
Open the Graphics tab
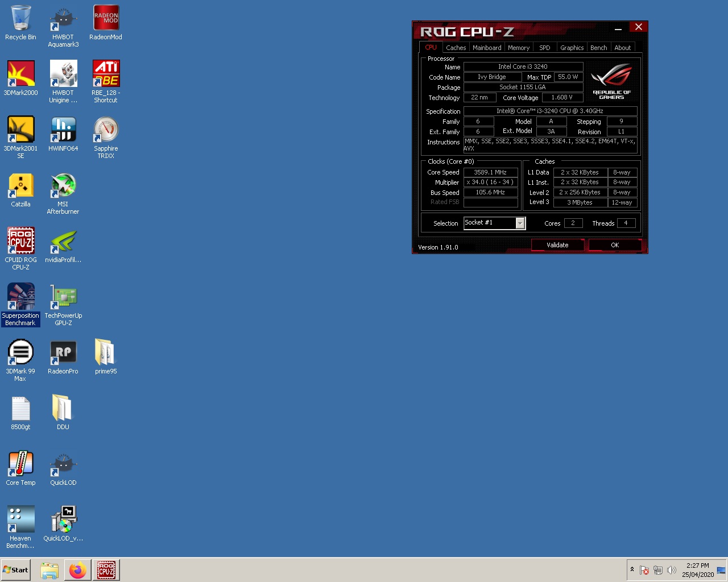(x=572, y=48)
